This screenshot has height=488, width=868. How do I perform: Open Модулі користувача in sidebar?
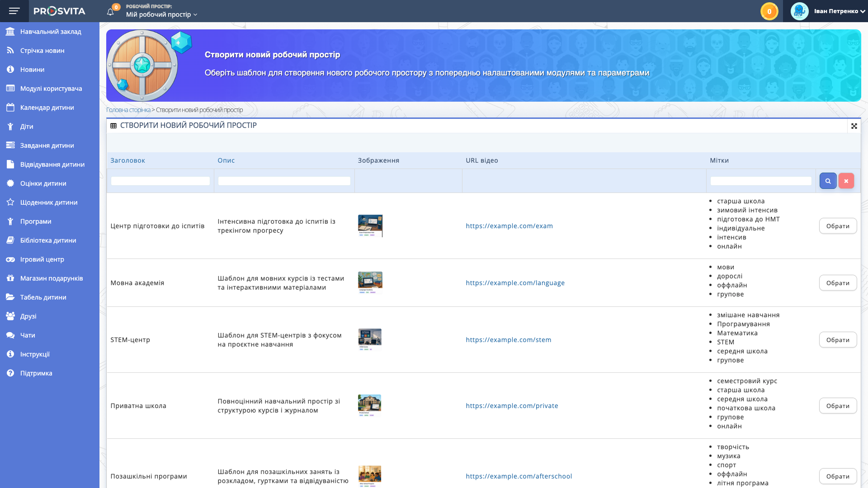(x=50, y=89)
